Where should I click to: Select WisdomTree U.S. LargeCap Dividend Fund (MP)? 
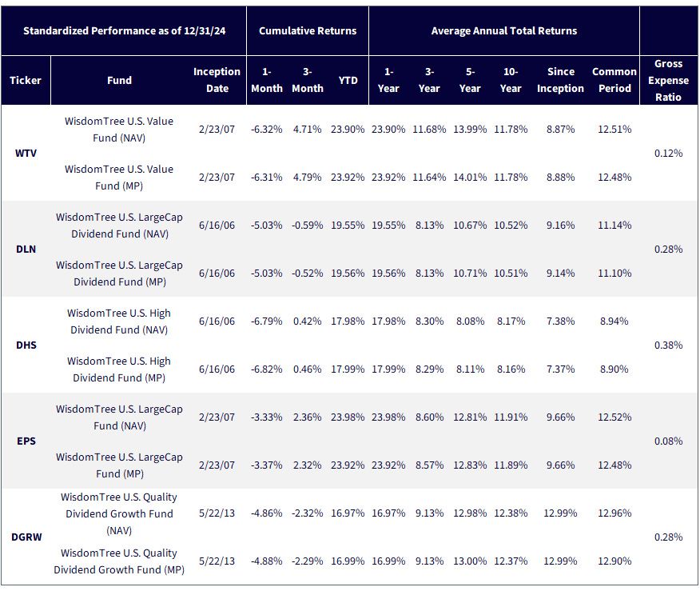click(x=119, y=274)
